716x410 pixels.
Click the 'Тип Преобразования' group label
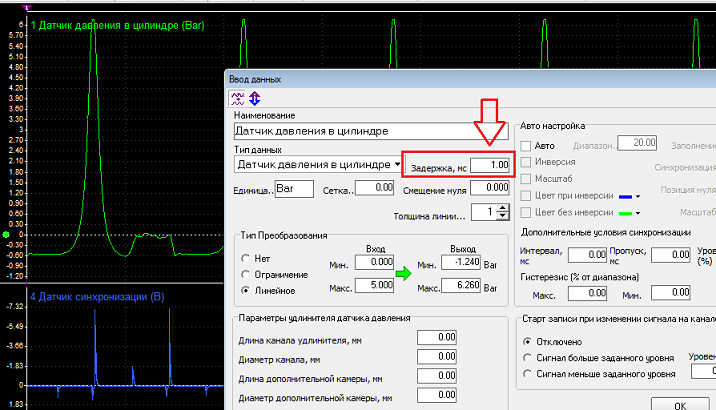coord(284,236)
